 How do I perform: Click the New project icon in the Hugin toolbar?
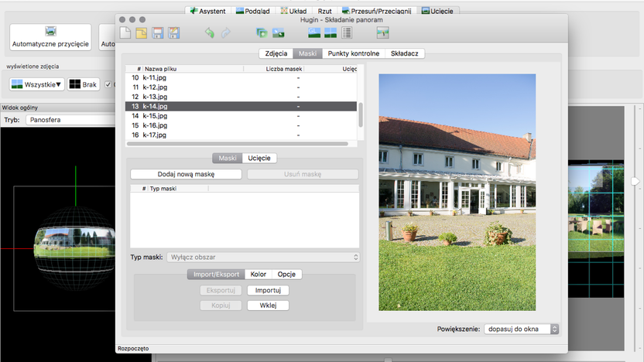(x=125, y=32)
